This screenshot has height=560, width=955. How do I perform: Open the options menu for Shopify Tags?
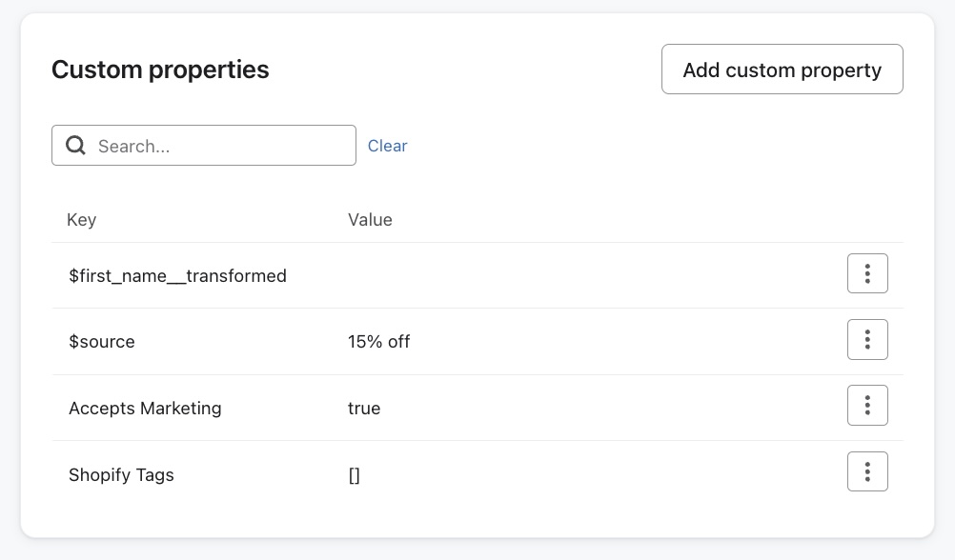(x=867, y=470)
